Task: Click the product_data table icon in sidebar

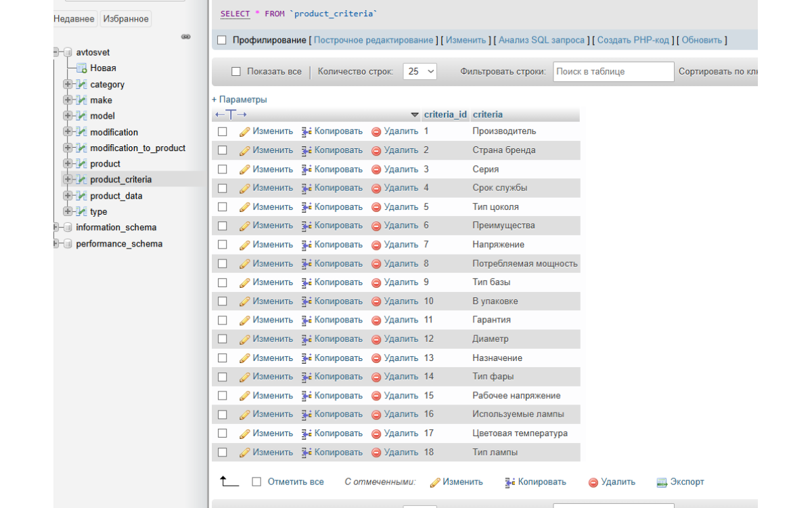Action: tap(82, 196)
